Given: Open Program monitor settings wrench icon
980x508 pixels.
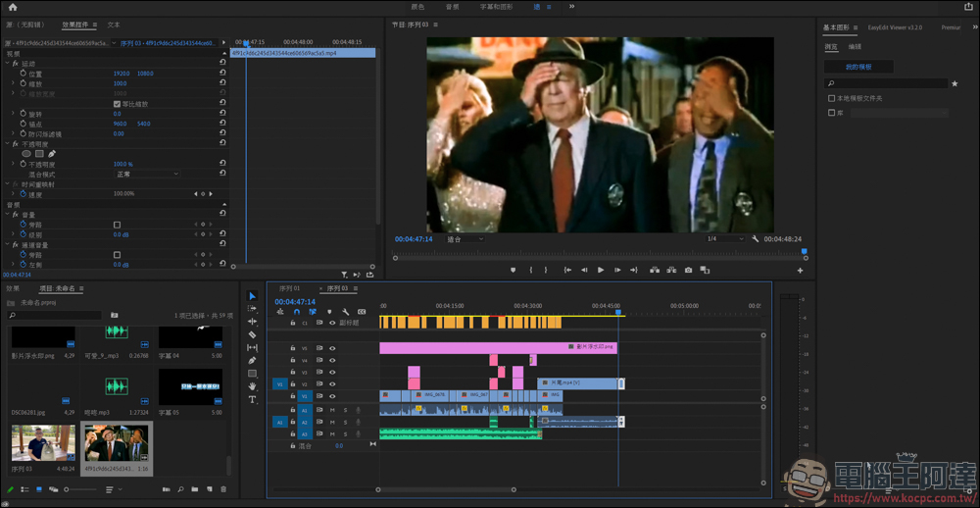Looking at the screenshot, I should 756,239.
